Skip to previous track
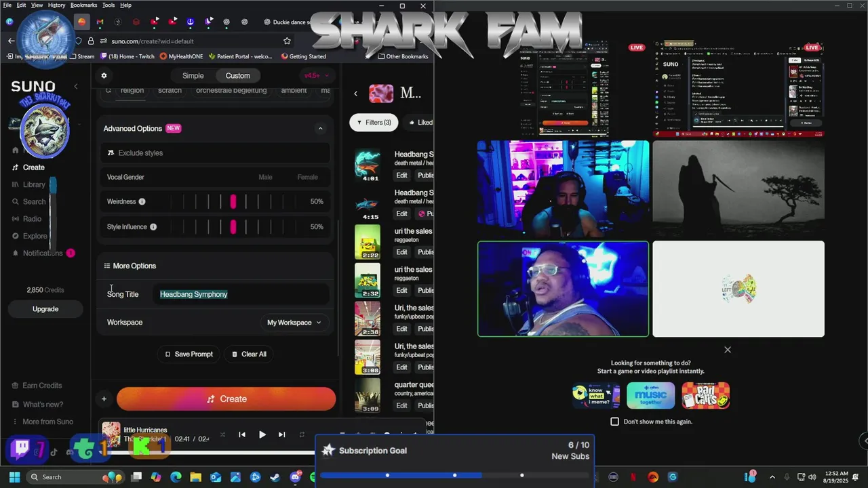The width and height of the screenshot is (868, 488). [242, 434]
